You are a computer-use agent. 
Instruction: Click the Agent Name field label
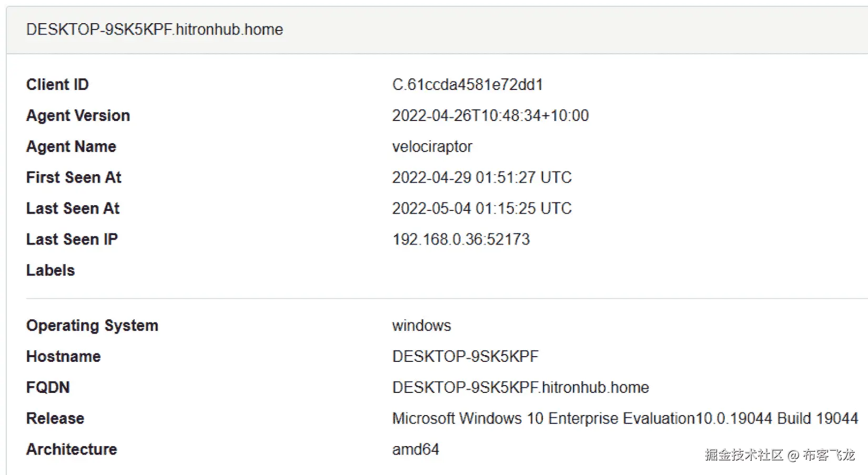click(71, 147)
